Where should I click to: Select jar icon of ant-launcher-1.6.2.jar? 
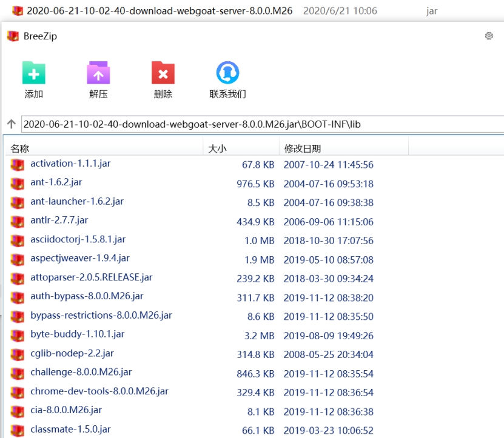click(x=18, y=202)
